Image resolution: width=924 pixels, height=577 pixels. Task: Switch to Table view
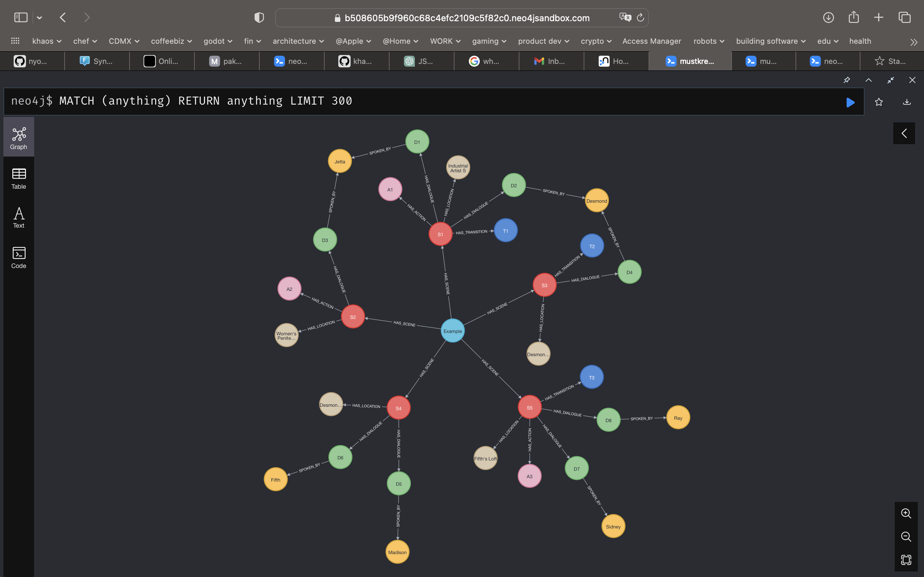pyautogui.click(x=19, y=178)
